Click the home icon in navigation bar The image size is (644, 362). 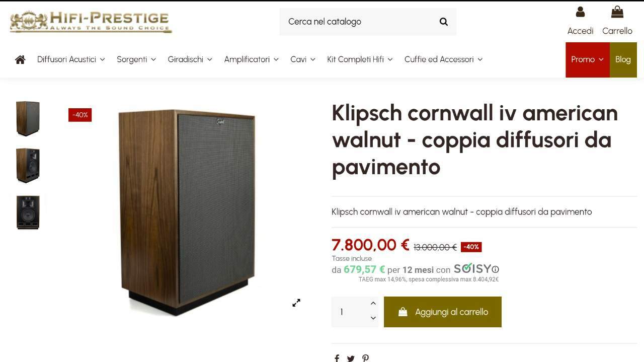click(x=20, y=59)
